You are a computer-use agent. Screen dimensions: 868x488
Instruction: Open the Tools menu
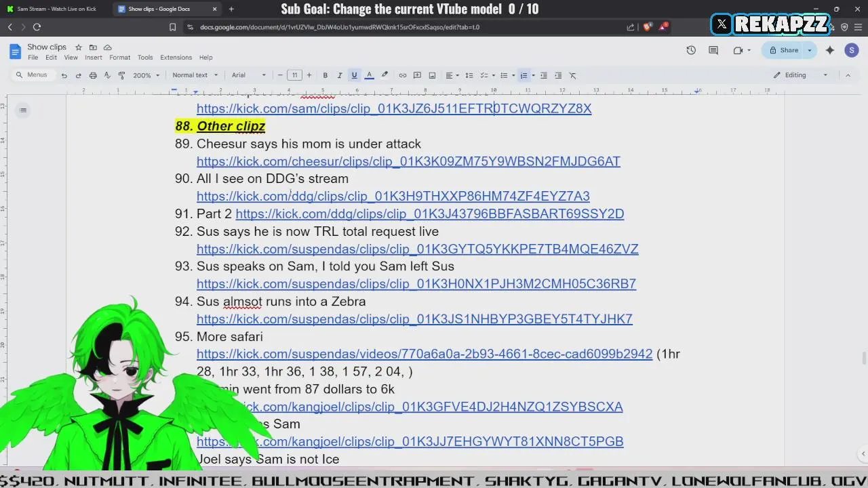click(x=145, y=58)
